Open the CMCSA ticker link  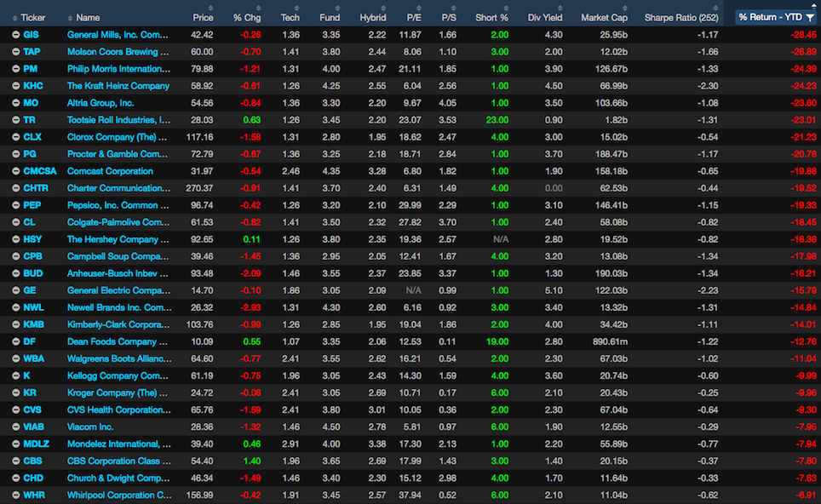(x=40, y=171)
